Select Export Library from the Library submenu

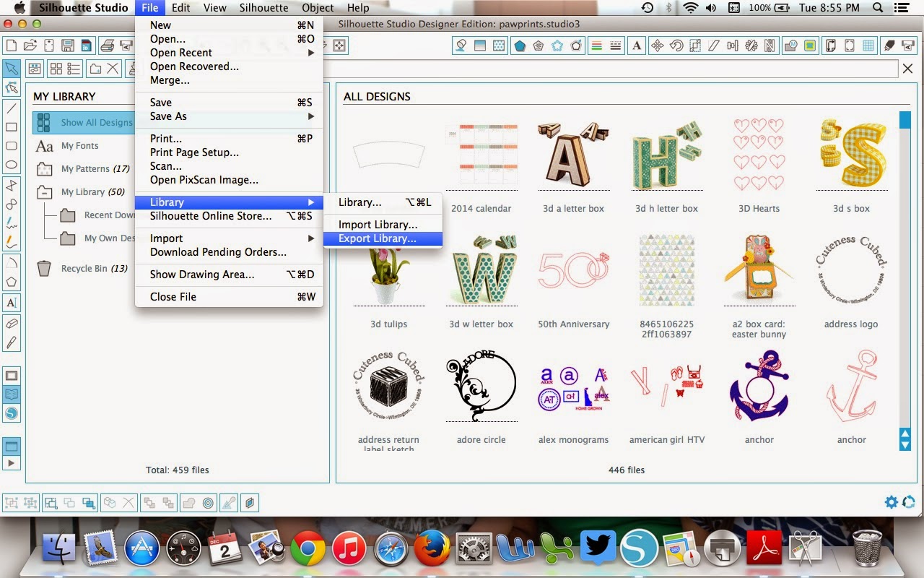383,238
